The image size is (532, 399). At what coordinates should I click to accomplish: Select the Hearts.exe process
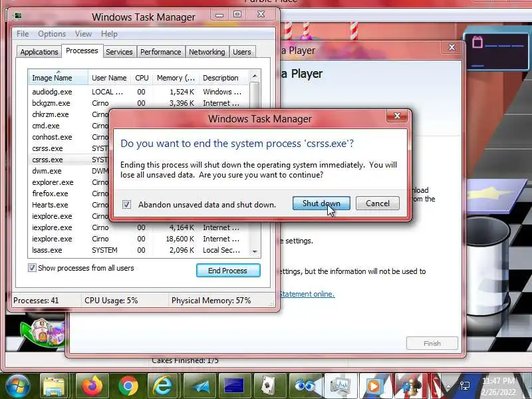[70, 205]
